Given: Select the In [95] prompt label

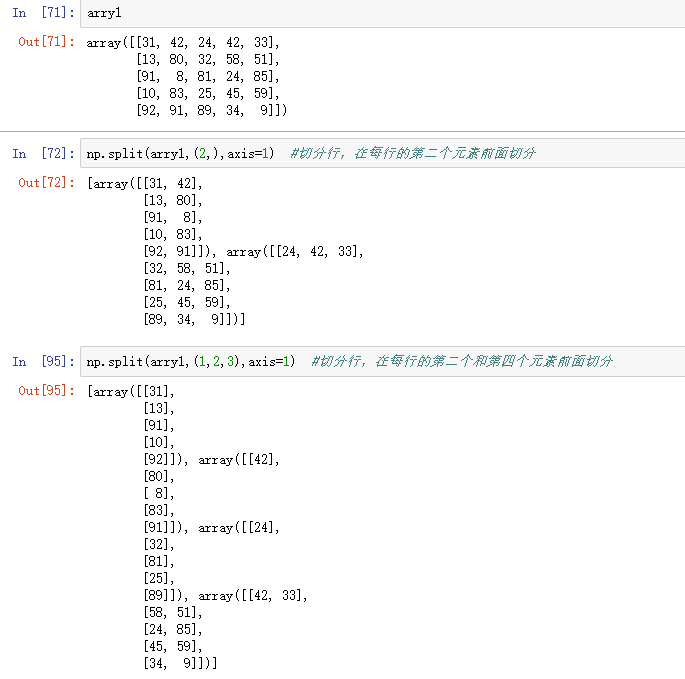Looking at the screenshot, I should (x=43, y=361).
